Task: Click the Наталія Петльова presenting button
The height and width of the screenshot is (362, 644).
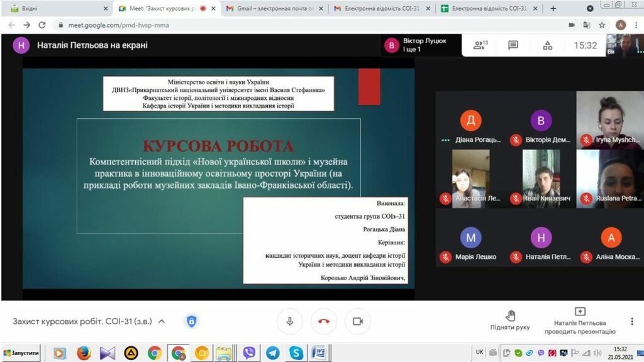Action: (x=580, y=321)
